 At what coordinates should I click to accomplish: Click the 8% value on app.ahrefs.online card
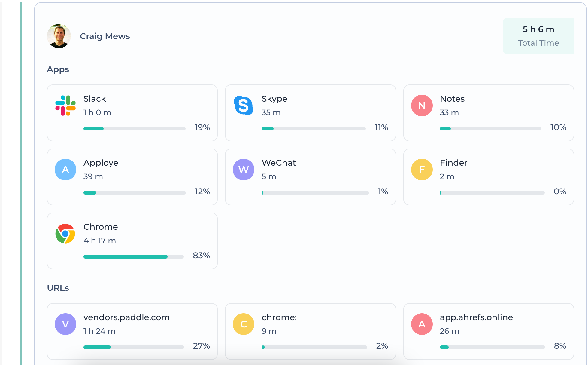[x=560, y=346]
